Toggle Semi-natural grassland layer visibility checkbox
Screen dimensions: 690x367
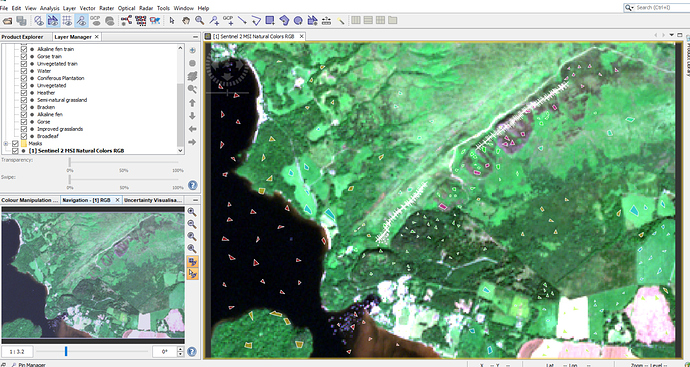point(24,100)
